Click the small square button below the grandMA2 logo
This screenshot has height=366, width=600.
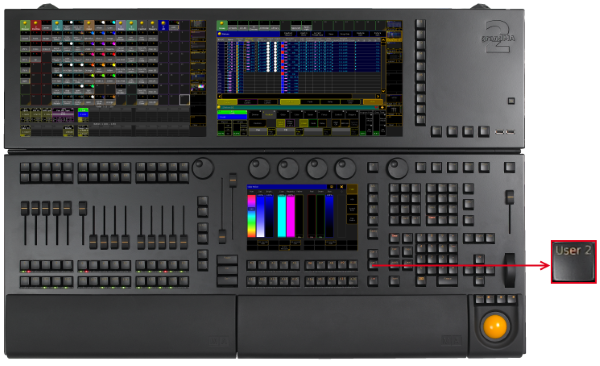point(511,101)
